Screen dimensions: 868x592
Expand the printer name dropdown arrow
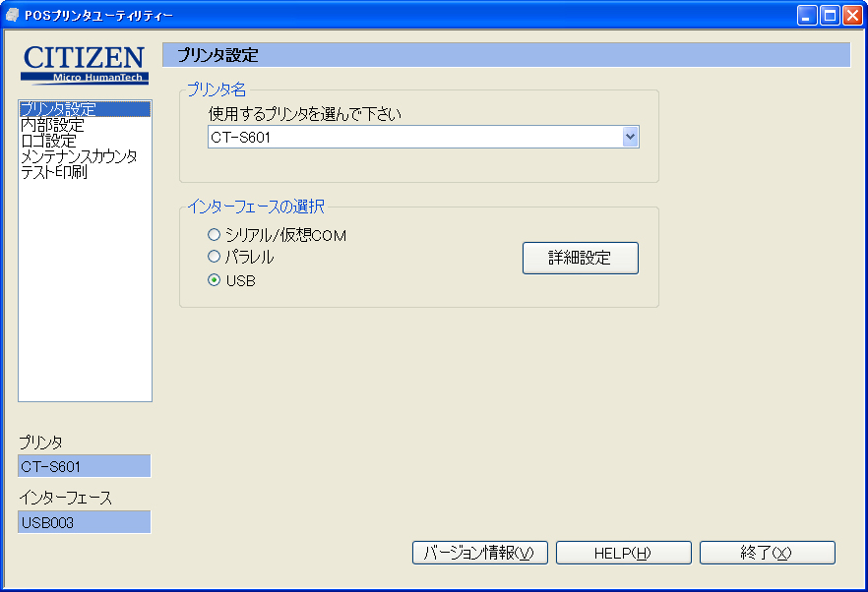630,137
